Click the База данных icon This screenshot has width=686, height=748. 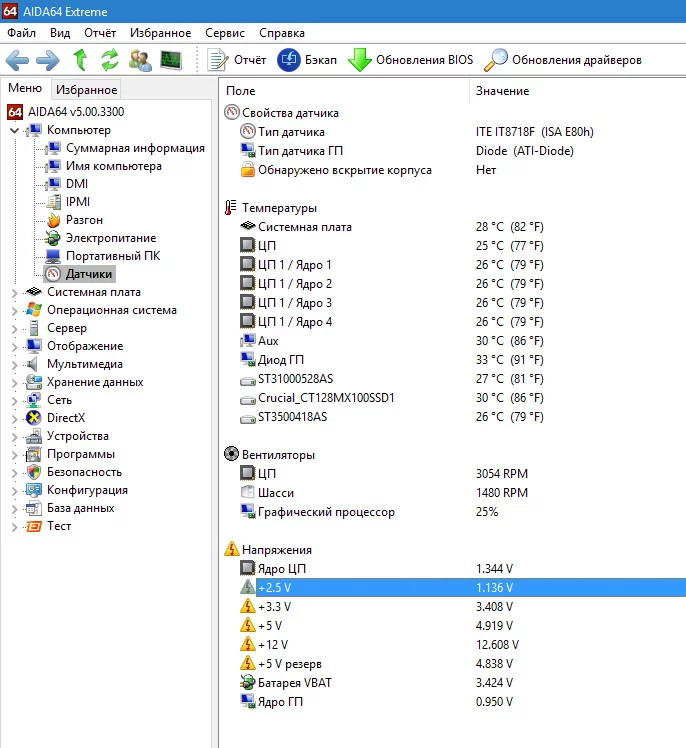point(34,508)
